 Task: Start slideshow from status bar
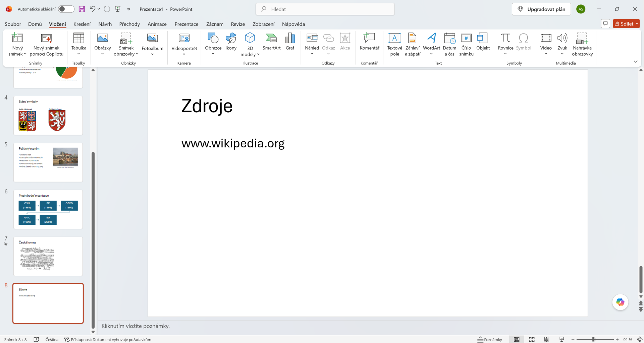(x=562, y=339)
